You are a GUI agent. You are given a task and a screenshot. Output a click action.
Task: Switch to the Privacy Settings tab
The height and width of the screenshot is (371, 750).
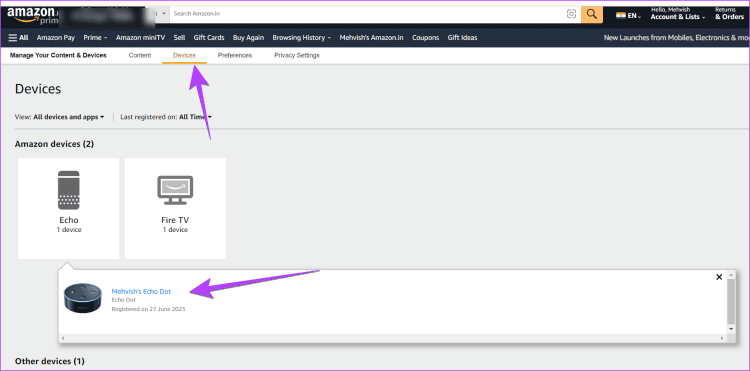click(x=297, y=55)
